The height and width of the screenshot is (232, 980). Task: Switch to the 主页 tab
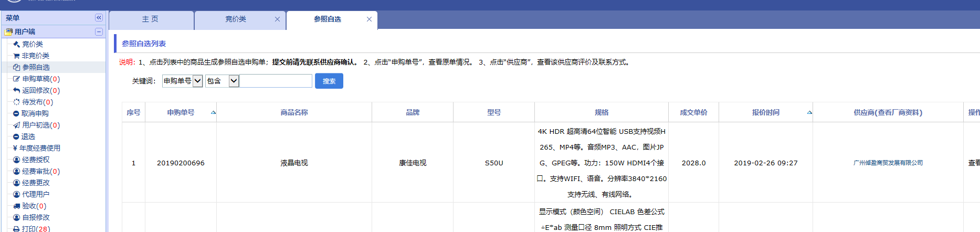point(150,19)
